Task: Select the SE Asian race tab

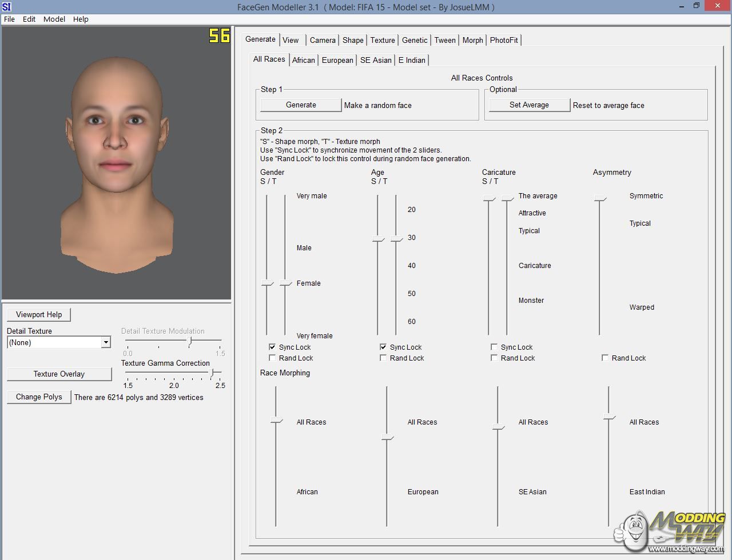Action: [376, 60]
